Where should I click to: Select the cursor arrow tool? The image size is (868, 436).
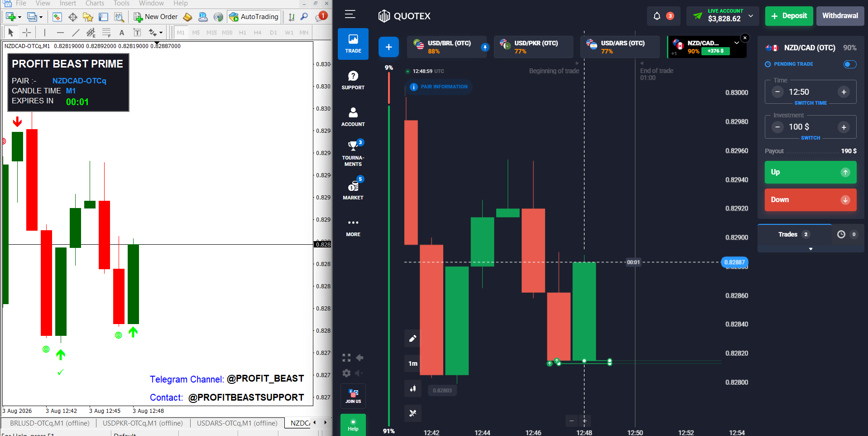click(11, 32)
